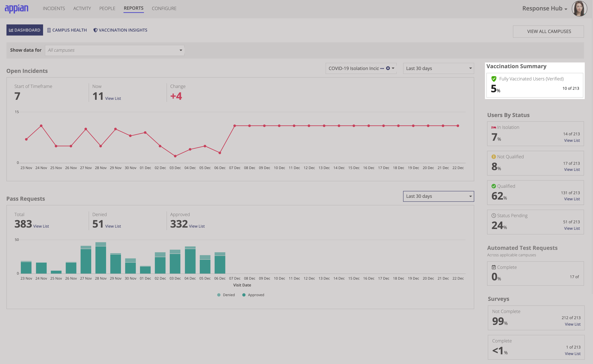Click the '10 of 213' vaccinated count
The image size is (593, 364).
tap(571, 88)
